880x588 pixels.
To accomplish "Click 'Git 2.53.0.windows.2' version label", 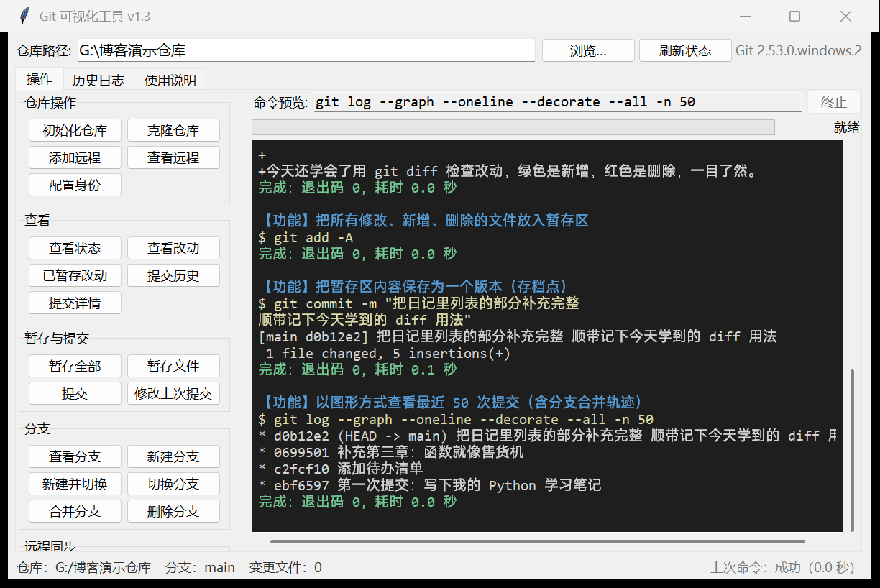I will 798,51.
